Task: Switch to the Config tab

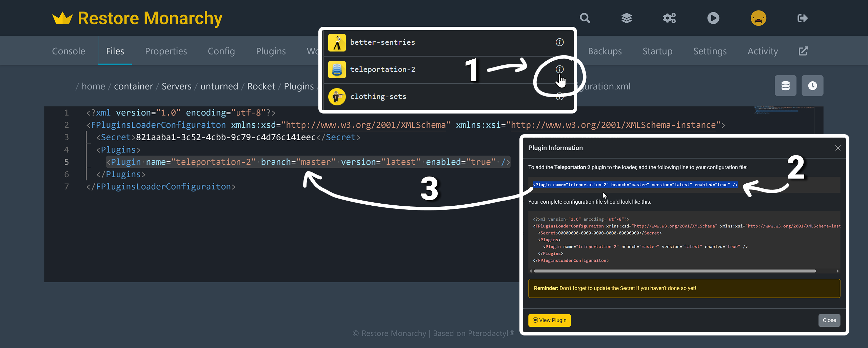Action: tap(221, 51)
